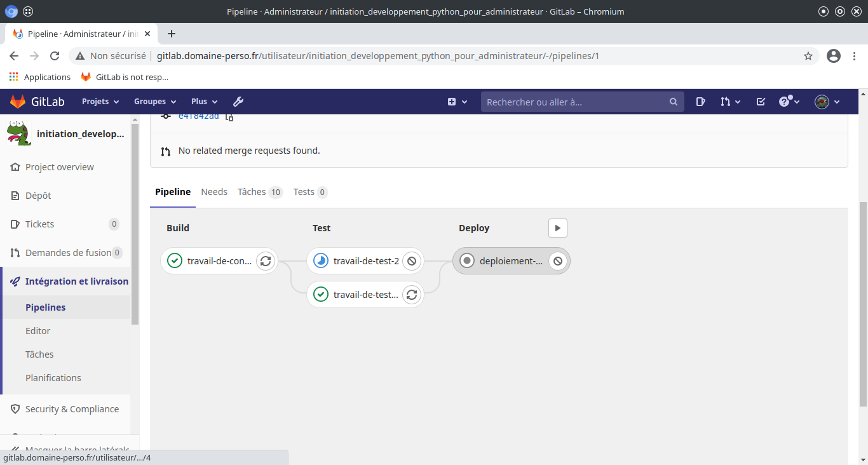This screenshot has height=465, width=868.
Task: Open the user avatar dropdown
Action: [827, 102]
